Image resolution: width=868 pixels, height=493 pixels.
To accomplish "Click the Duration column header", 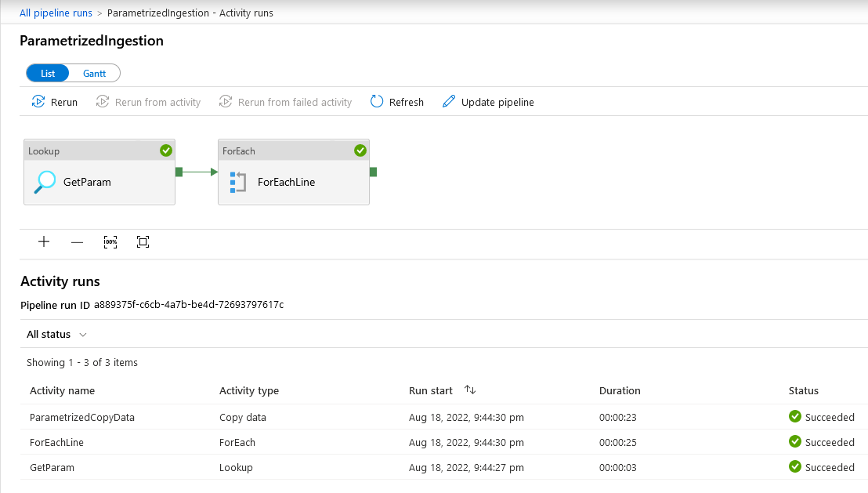I will pyautogui.click(x=620, y=390).
